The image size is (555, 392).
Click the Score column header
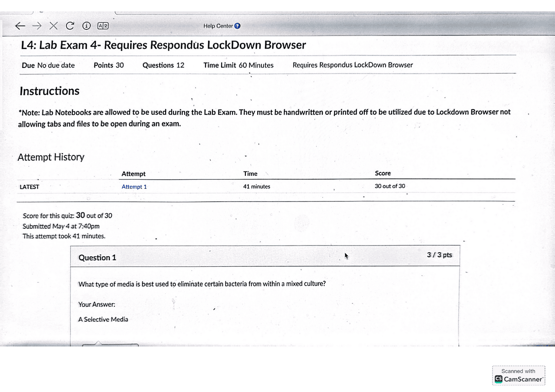click(x=383, y=173)
